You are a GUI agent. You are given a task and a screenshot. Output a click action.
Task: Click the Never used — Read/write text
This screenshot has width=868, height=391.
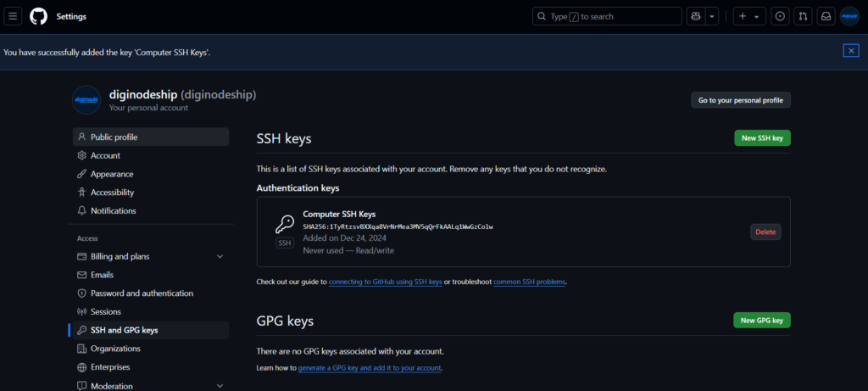(x=348, y=250)
